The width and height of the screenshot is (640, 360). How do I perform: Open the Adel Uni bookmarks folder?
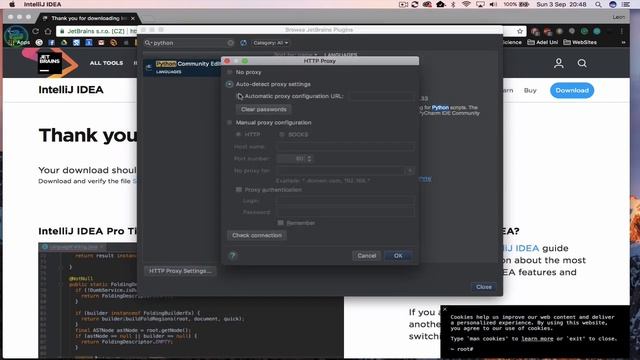[x=542, y=42]
